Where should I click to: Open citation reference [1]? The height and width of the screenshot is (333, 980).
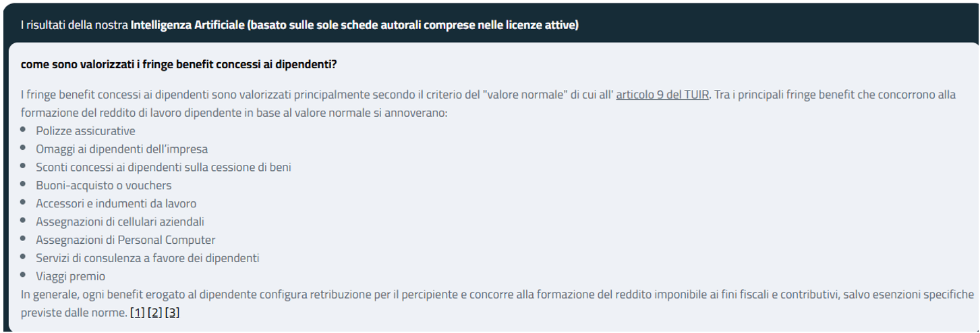click(x=138, y=313)
